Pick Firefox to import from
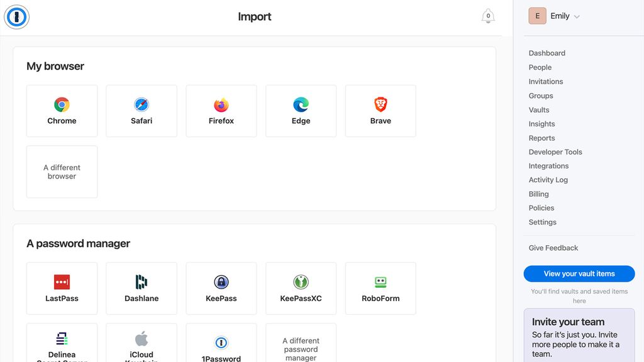The image size is (644, 362). pyautogui.click(x=221, y=111)
